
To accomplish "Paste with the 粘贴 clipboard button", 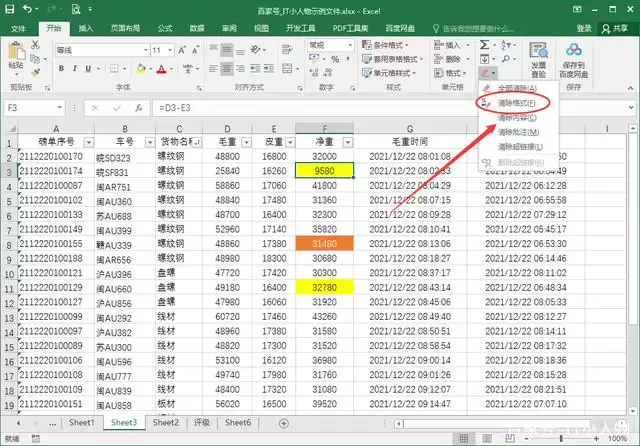I will (x=16, y=57).
